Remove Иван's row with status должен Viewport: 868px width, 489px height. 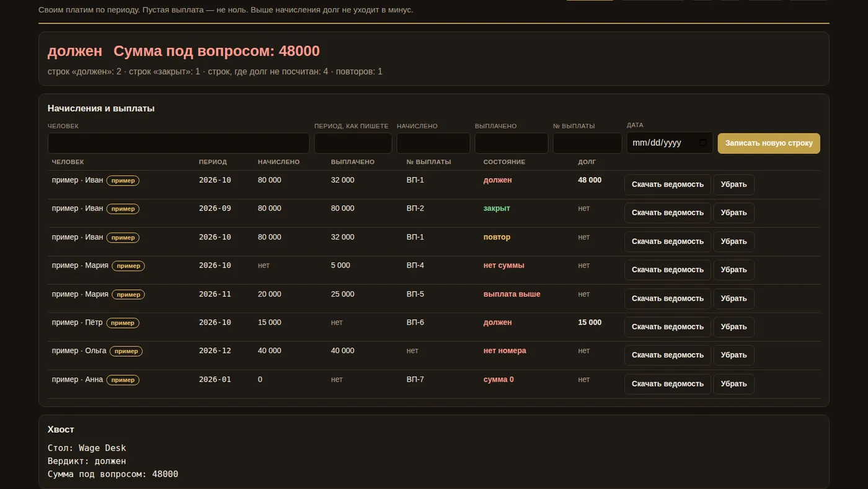coord(733,184)
